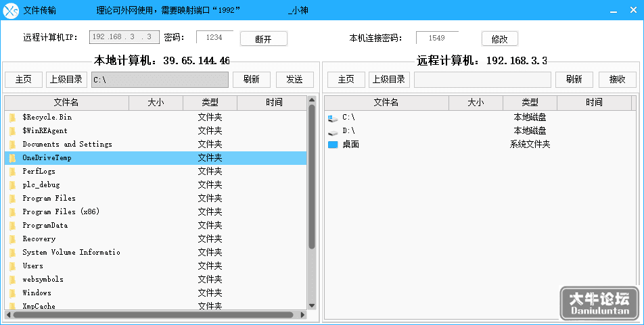Screen dimensions: 644x325
Task: Select the "Users" file name
Action: pyautogui.click(x=32, y=266)
